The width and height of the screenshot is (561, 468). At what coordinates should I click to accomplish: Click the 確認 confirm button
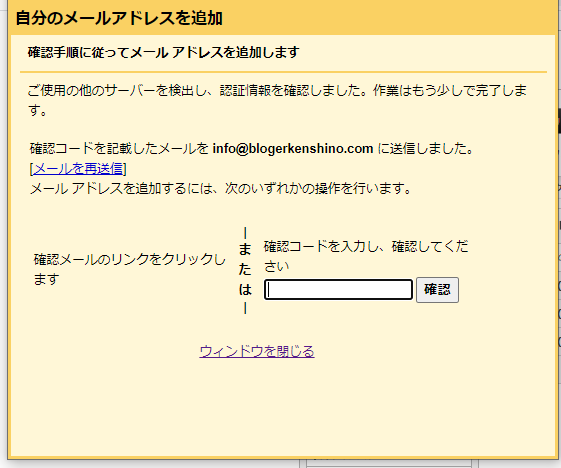pyautogui.click(x=437, y=289)
